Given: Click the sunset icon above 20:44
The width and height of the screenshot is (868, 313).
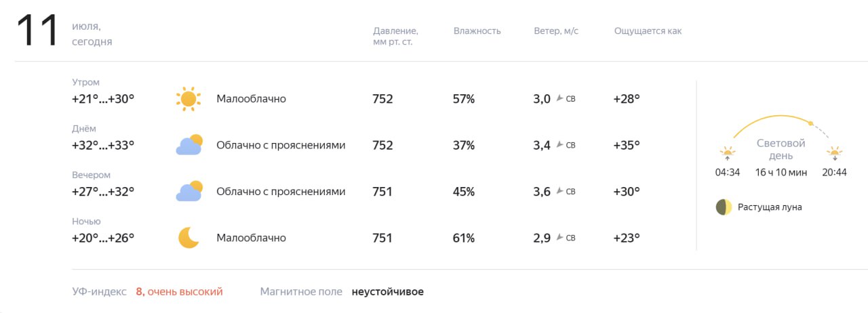Looking at the screenshot, I should [x=834, y=152].
